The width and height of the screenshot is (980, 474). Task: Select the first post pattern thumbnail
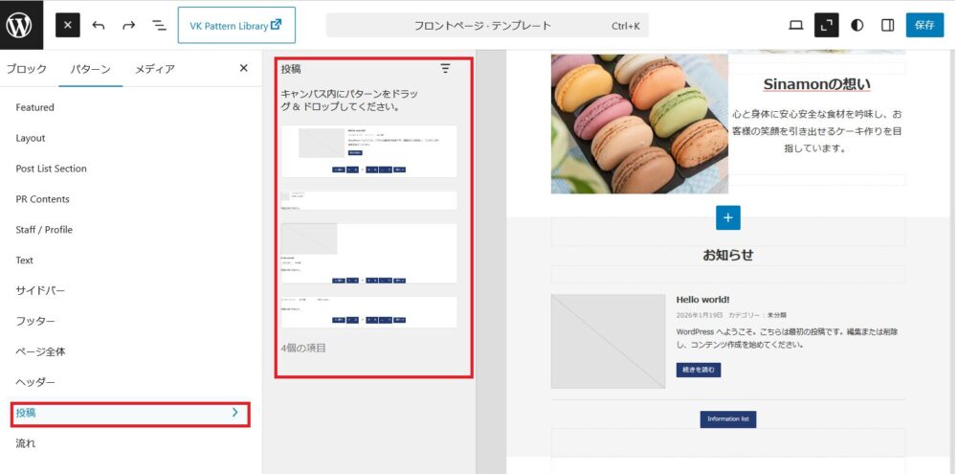coord(368,150)
